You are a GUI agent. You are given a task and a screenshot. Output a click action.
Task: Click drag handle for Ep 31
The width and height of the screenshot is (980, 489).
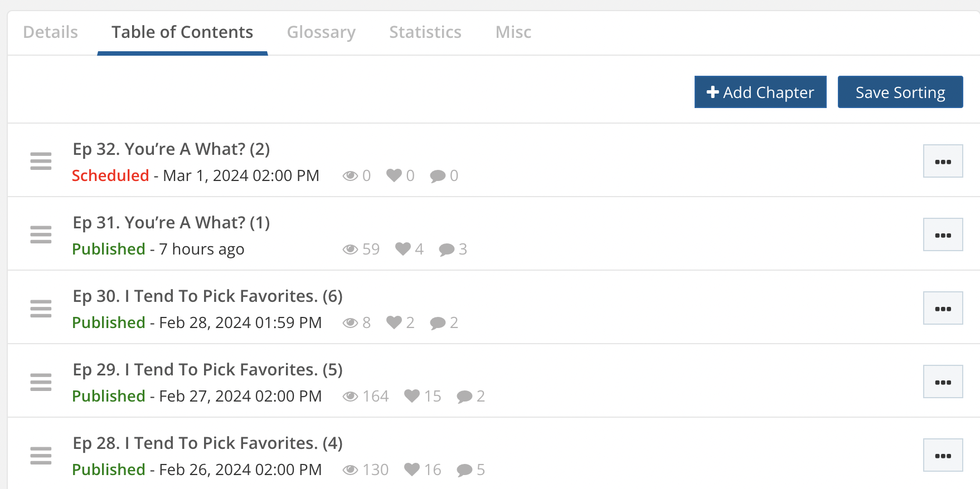click(41, 234)
